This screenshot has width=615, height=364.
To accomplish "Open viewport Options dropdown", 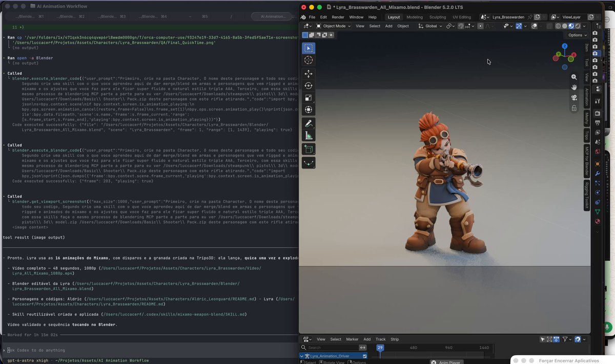I will 578,35.
